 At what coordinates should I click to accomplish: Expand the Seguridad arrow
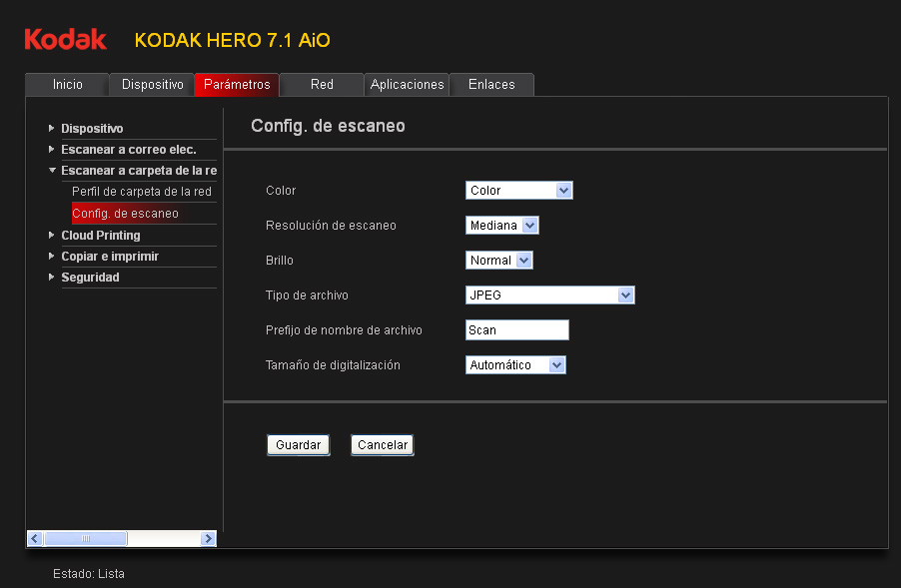coord(52,277)
